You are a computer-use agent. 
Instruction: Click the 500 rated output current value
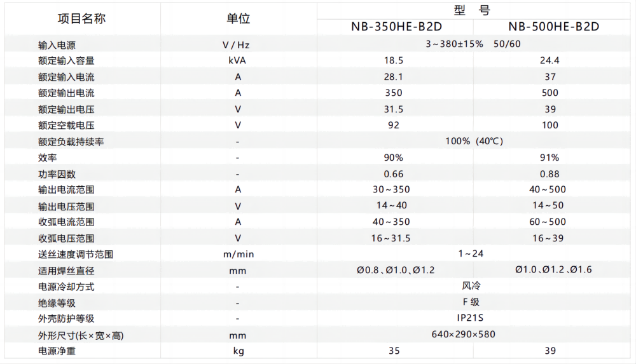[550, 93]
